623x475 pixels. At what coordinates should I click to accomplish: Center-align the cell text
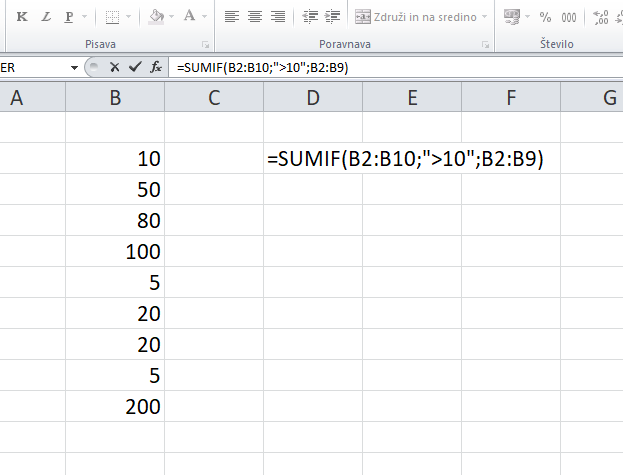point(254,17)
